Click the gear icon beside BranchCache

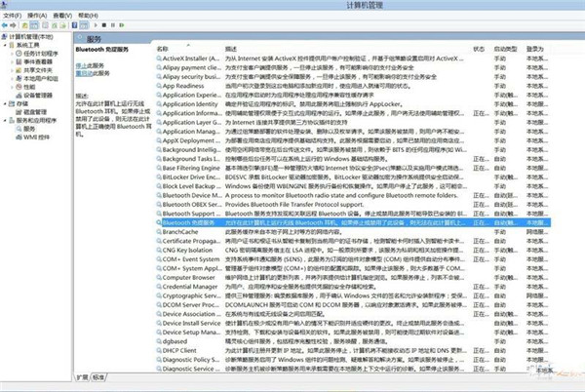tap(159, 232)
